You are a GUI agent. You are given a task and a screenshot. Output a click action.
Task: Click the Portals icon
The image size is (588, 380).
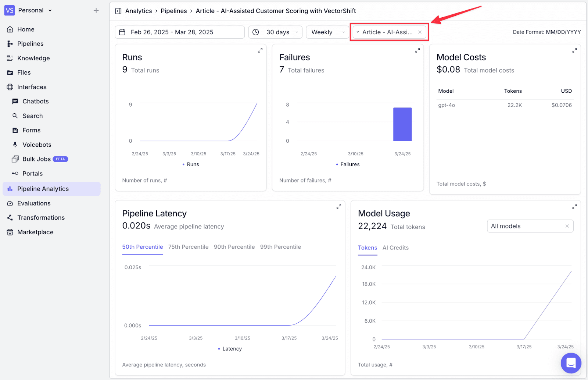[15, 174]
